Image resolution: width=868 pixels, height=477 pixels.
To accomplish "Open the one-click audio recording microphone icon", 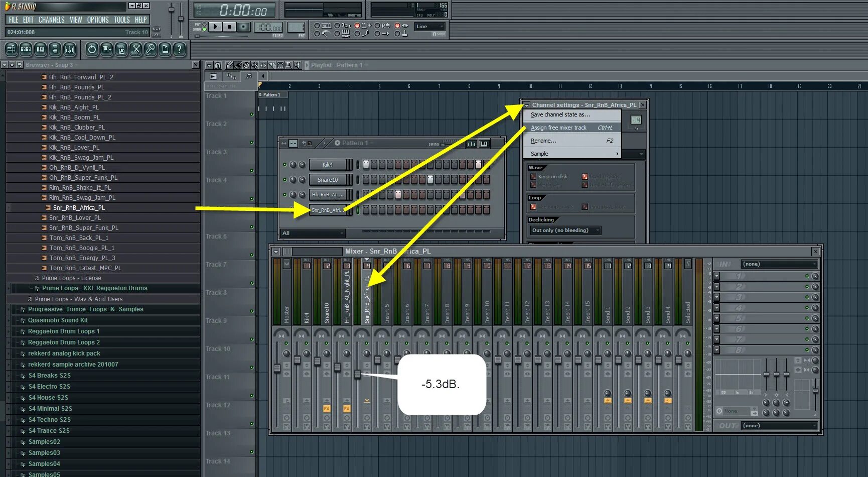I will [x=150, y=49].
